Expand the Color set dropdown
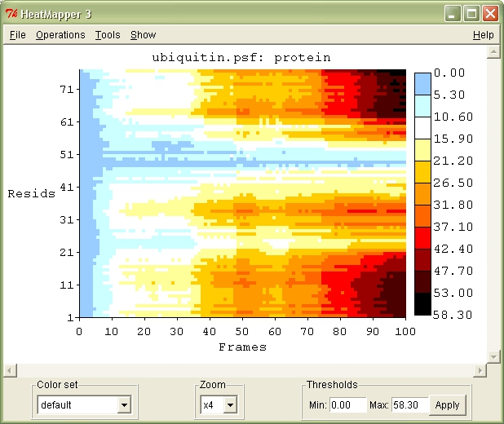 pyautogui.click(x=124, y=404)
